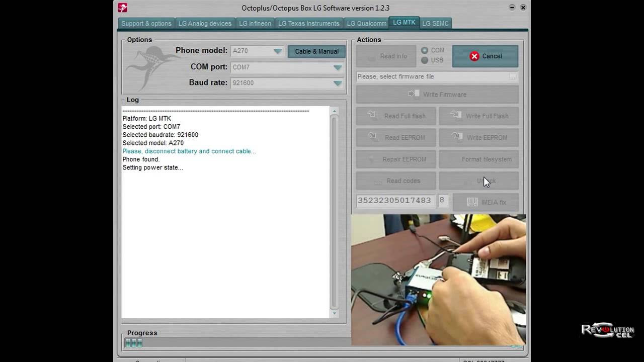The image size is (644, 362).
Task: Switch to the LG Qualcomm tab
Action: click(367, 24)
